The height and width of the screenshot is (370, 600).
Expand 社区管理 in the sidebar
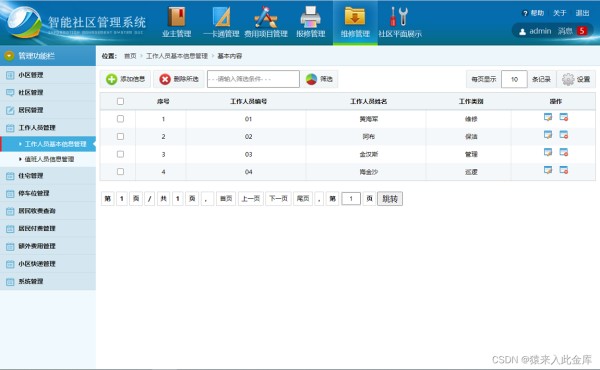coord(48,93)
